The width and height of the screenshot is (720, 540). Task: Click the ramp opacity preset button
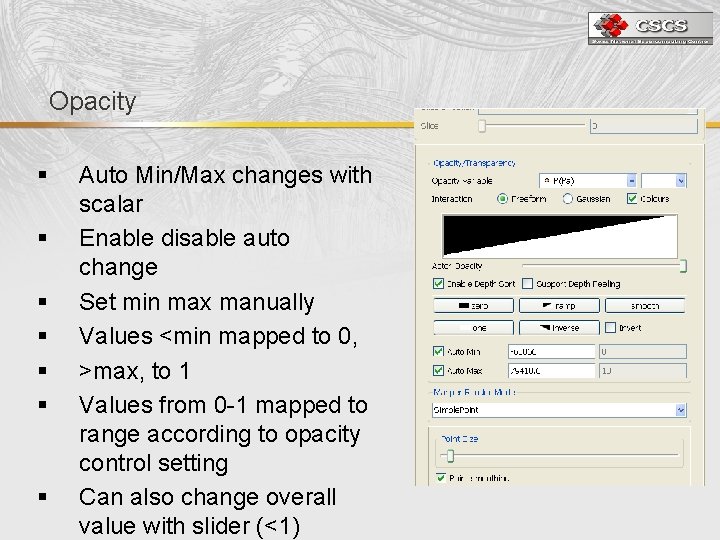(559, 305)
